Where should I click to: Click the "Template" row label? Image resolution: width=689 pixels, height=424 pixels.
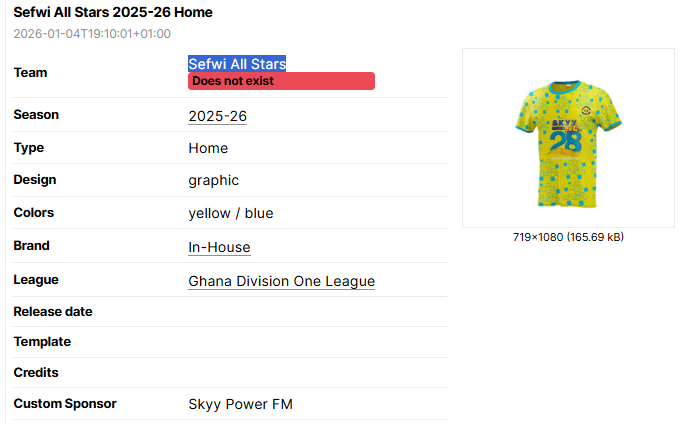point(42,342)
